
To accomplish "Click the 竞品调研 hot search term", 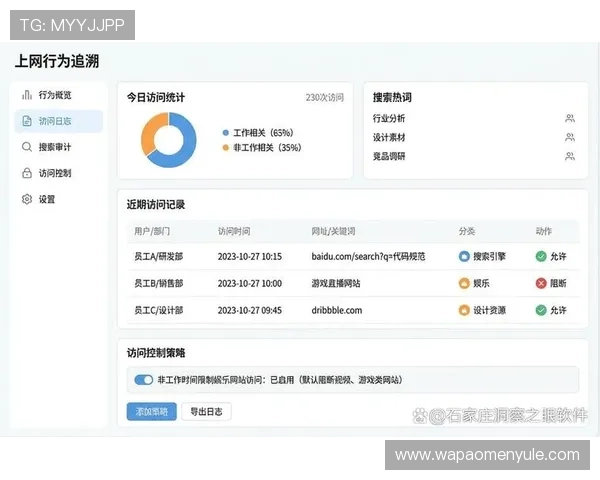I will click(x=389, y=156).
